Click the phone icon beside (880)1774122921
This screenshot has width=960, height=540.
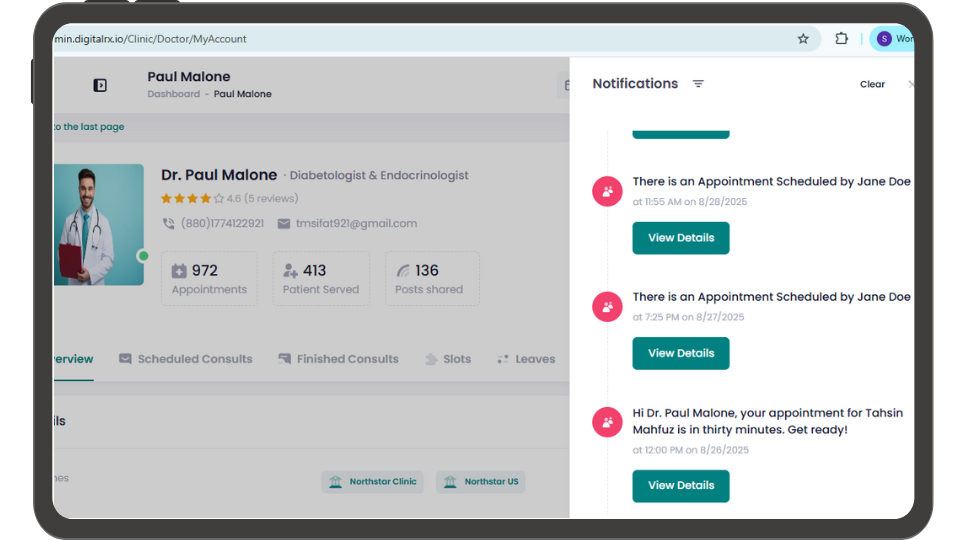point(168,223)
